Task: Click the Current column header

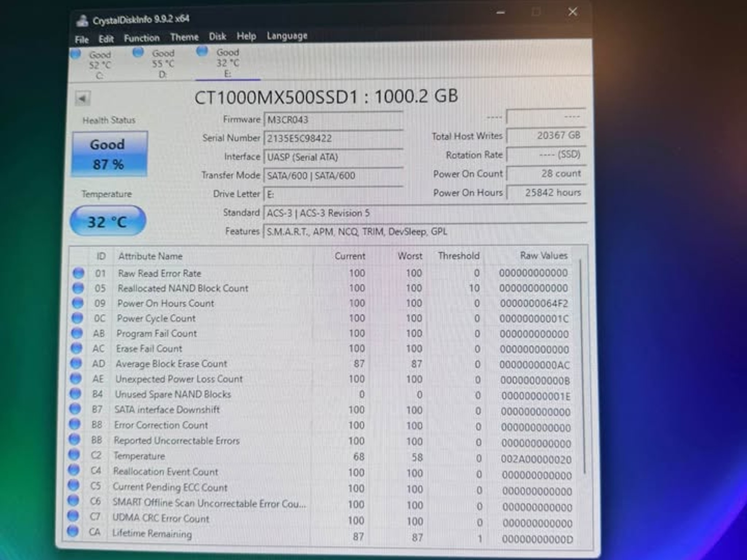Action: 350,256
